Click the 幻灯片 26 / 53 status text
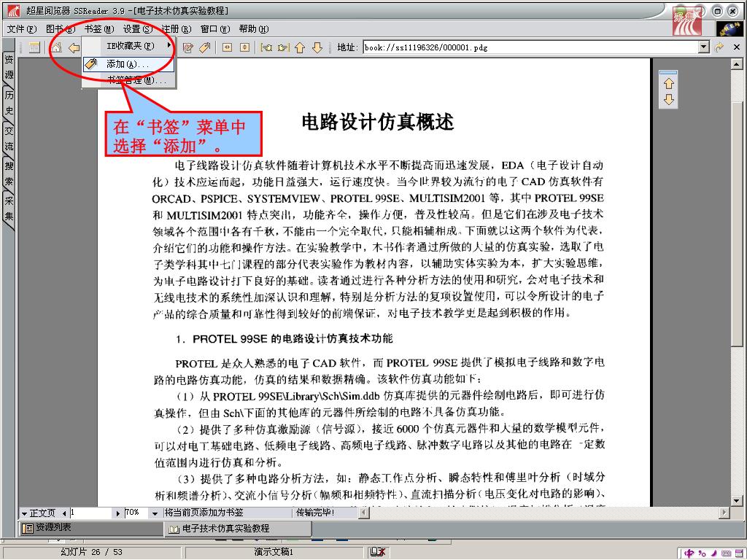The image size is (747, 560). tap(92, 553)
